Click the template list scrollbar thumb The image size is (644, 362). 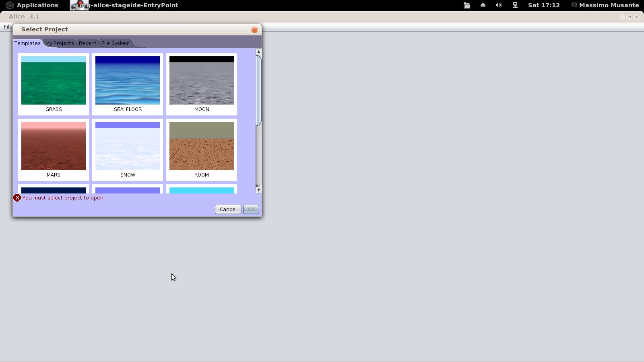pyautogui.click(x=258, y=90)
